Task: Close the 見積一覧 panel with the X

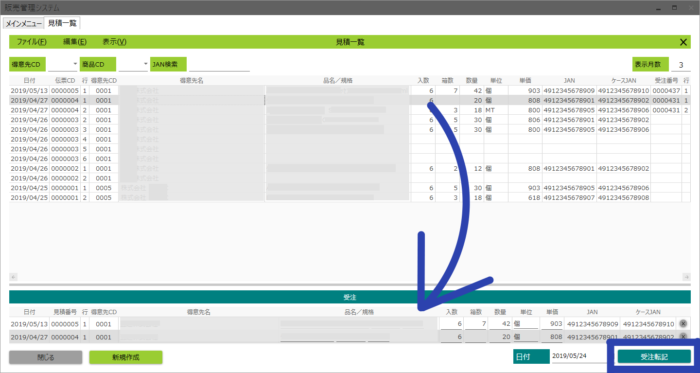Action: coord(683,42)
